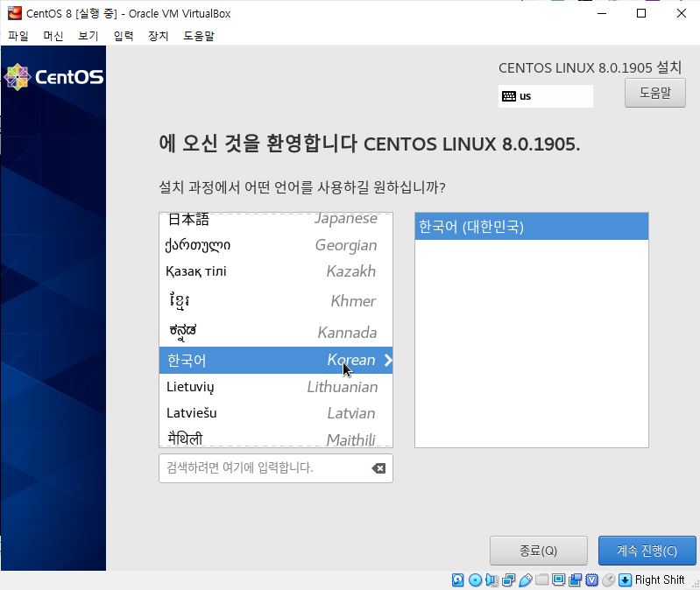Screen dimensions: 700x590
Task: Click the shared folders icon in status bar
Action: pos(542,579)
